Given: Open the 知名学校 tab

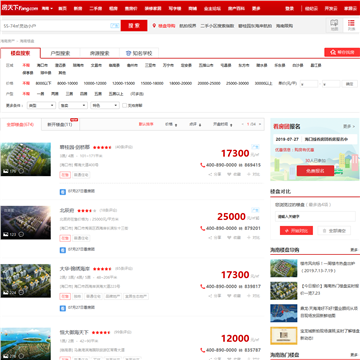Looking at the screenshot, I should coord(139,53).
